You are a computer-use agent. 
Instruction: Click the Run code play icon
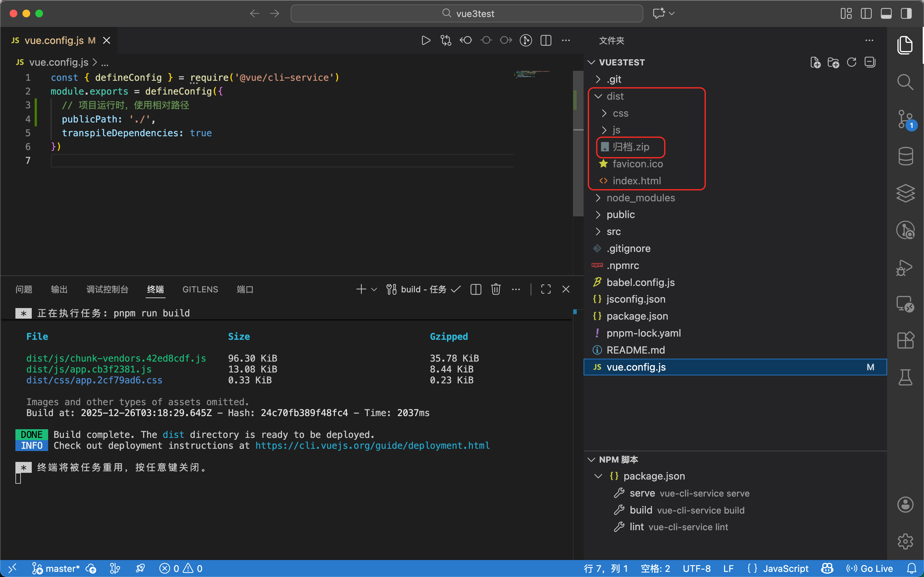click(x=426, y=40)
